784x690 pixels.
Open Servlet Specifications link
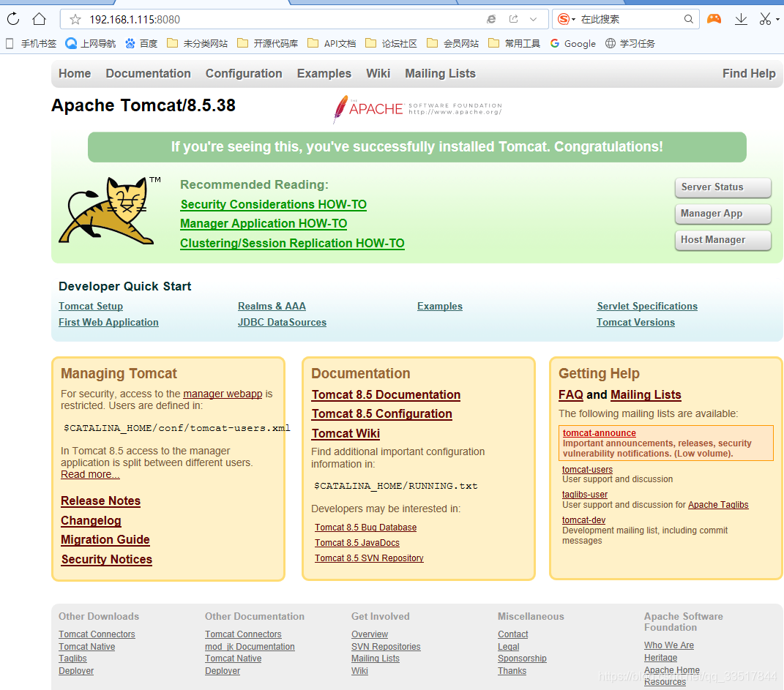(x=647, y=307)
